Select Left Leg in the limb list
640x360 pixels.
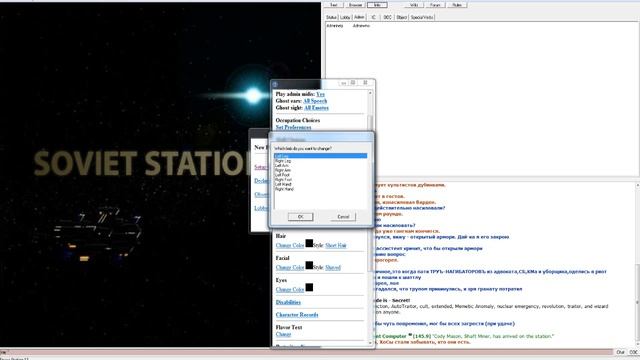click(x=320, y=156)
